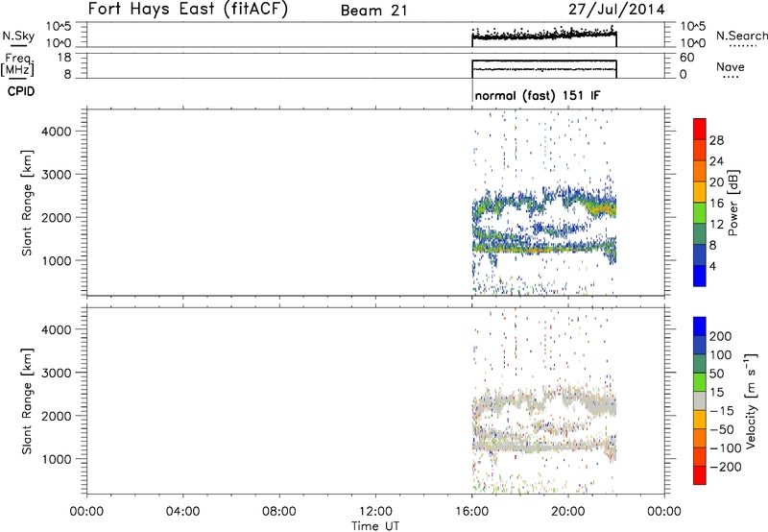Click the 'normal (fast) 151 IF' text
Screen dimensions: 768x532
coord(538,95)
